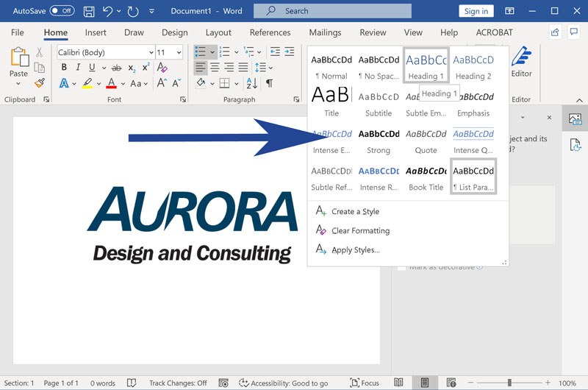Click Increase Font Size icon
588x390 pixels.
(162, 82)
